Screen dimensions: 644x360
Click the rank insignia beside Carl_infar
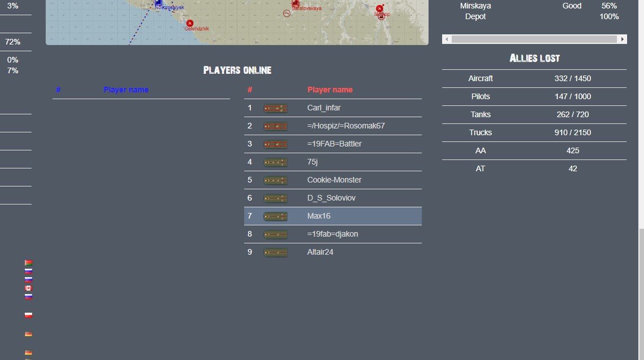(275, 108)
